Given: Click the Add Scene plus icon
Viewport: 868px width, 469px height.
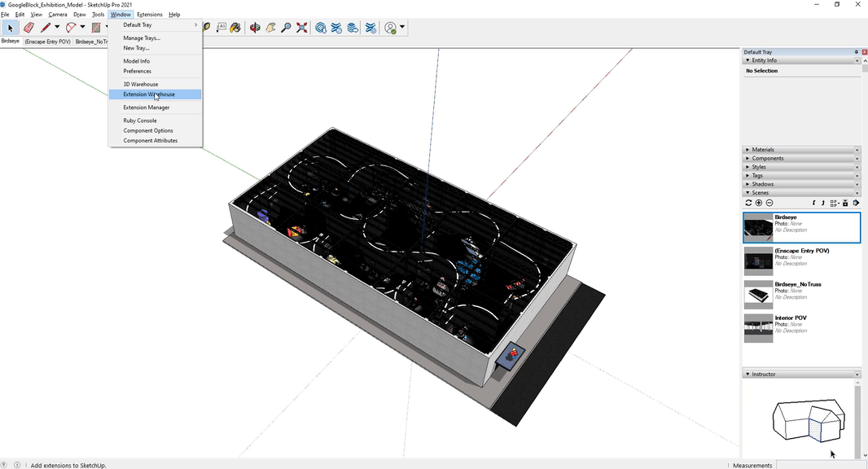Looking at the screenshot, I should 759,203.
